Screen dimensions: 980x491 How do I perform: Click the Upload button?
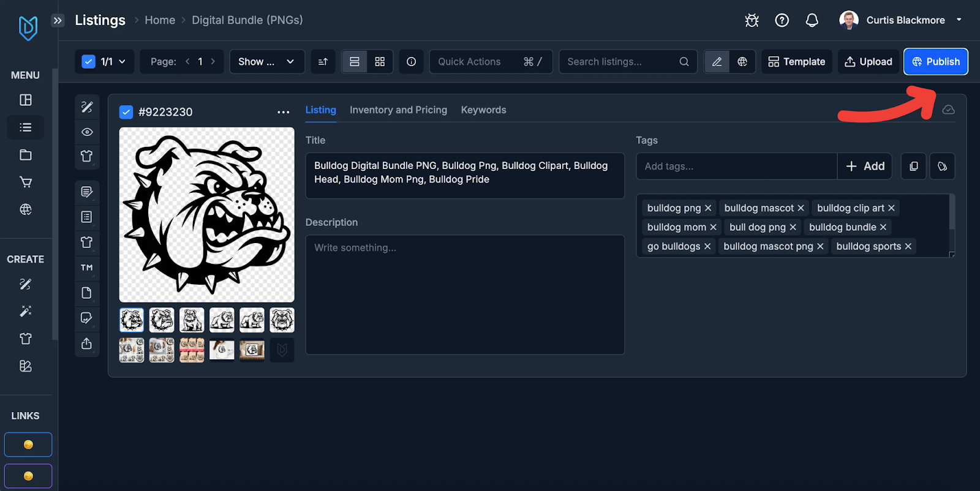(x=869, y=61)
